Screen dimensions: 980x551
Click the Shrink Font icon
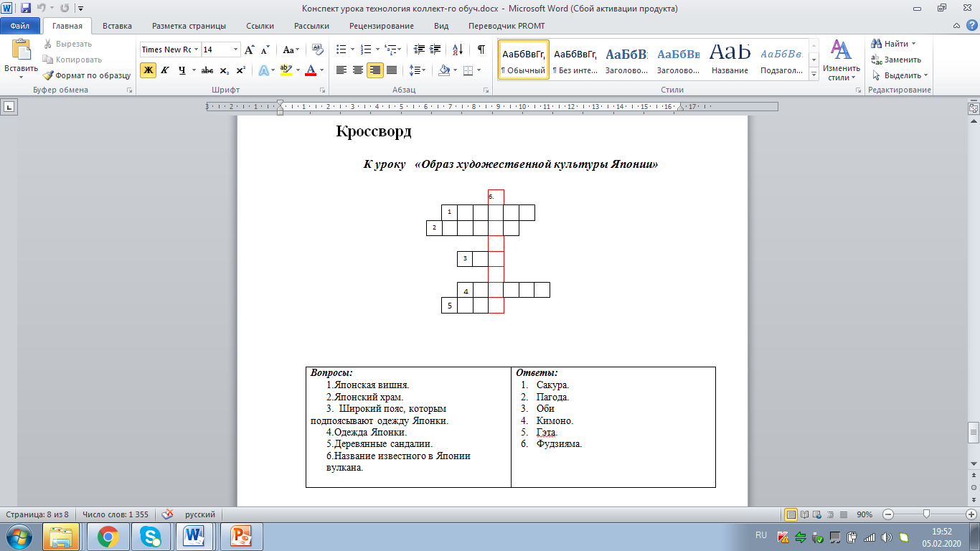tap(265, 50)
